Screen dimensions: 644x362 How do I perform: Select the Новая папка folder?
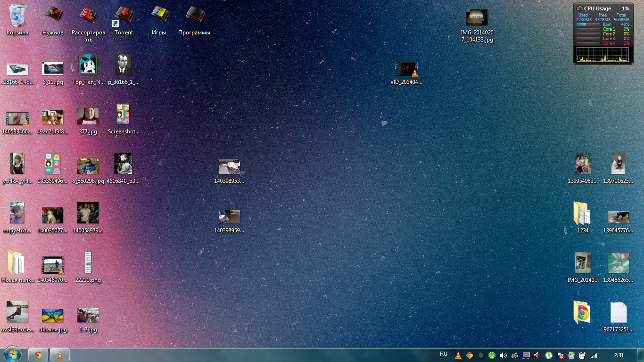click(x=17, y=264)
